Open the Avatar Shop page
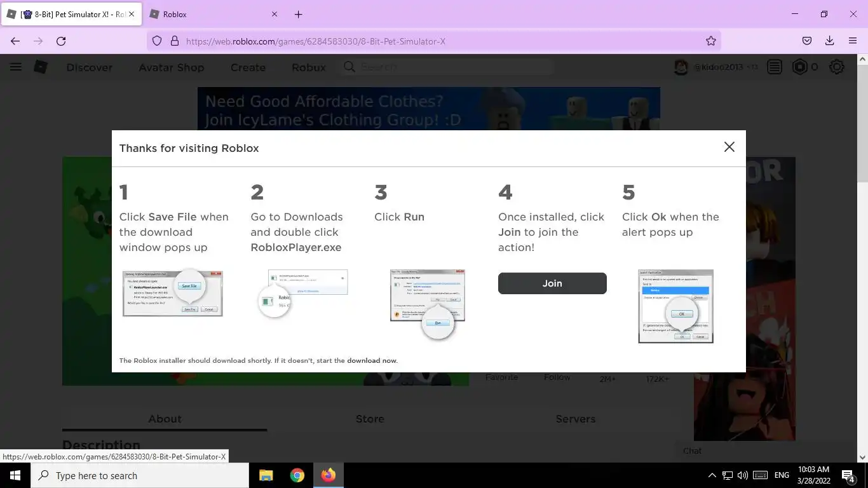This screenshot has height=488, width=868. pos(172,67)
